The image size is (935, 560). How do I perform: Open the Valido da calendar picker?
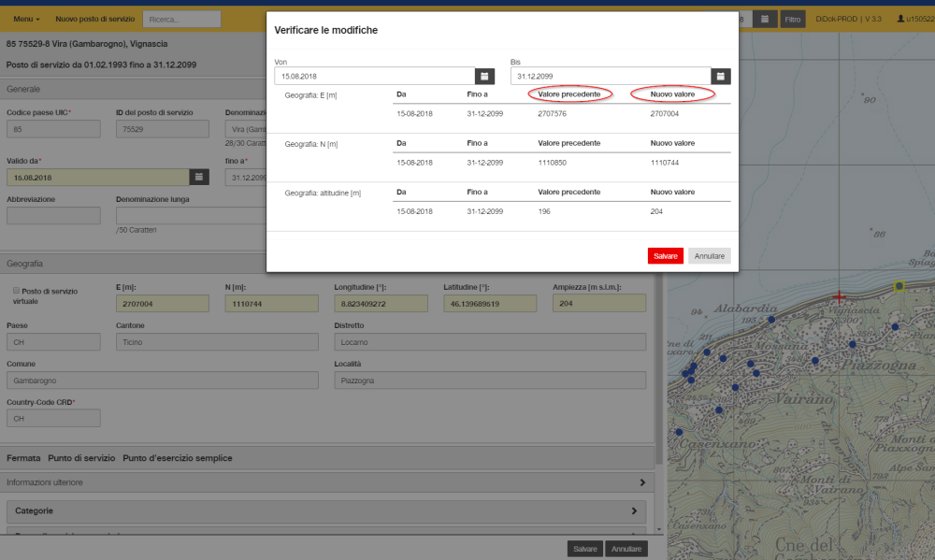tap(199, 177)
